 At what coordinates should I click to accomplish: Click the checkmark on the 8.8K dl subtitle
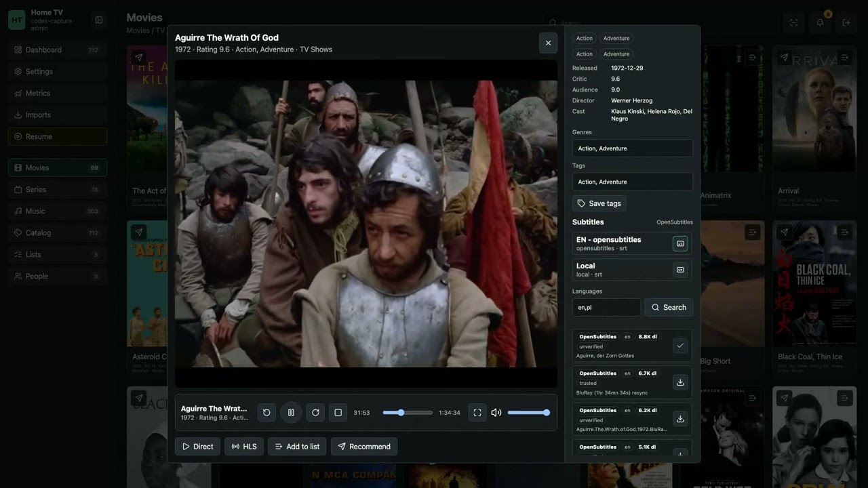[x=680, y=346]
